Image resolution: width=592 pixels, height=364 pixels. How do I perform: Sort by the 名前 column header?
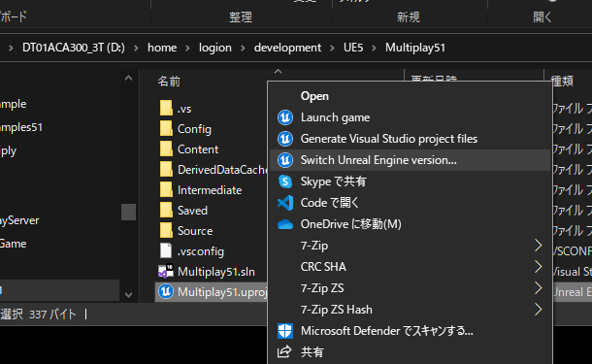pos(169,82)
